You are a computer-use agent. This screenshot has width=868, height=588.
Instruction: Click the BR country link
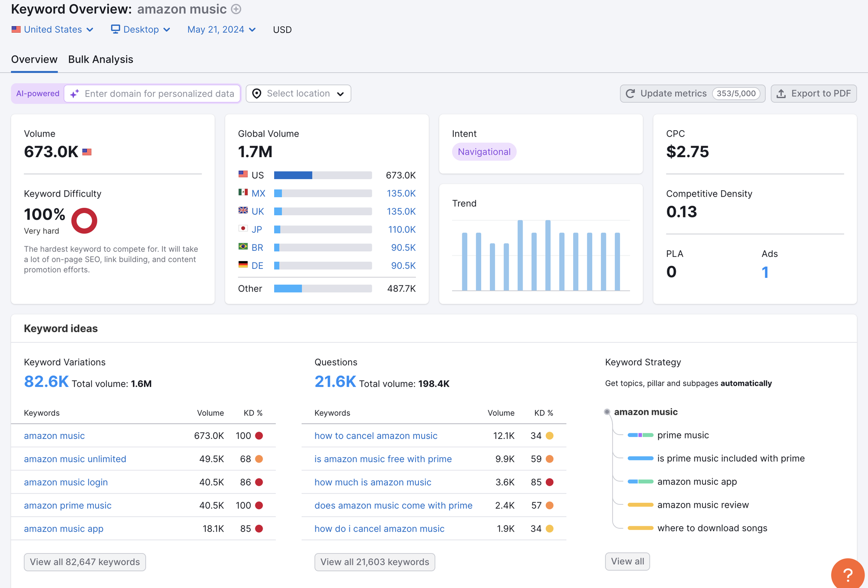coord(257,247)
